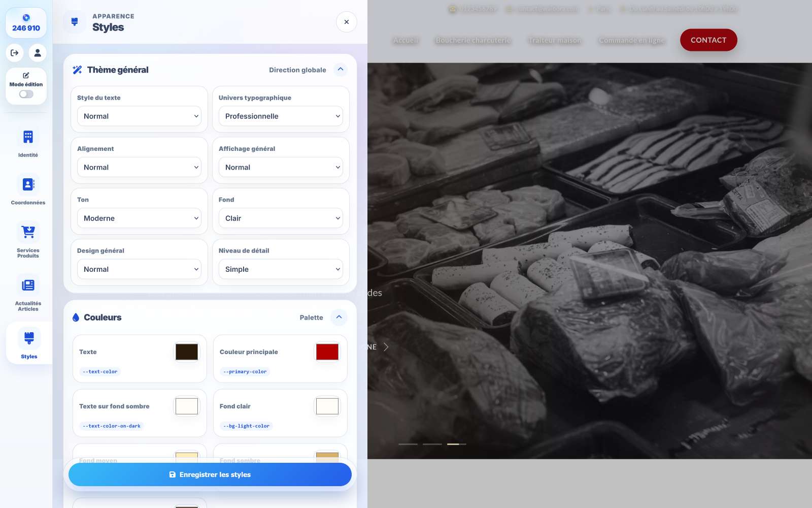Pick the Texte color swatch

(187, 352)
